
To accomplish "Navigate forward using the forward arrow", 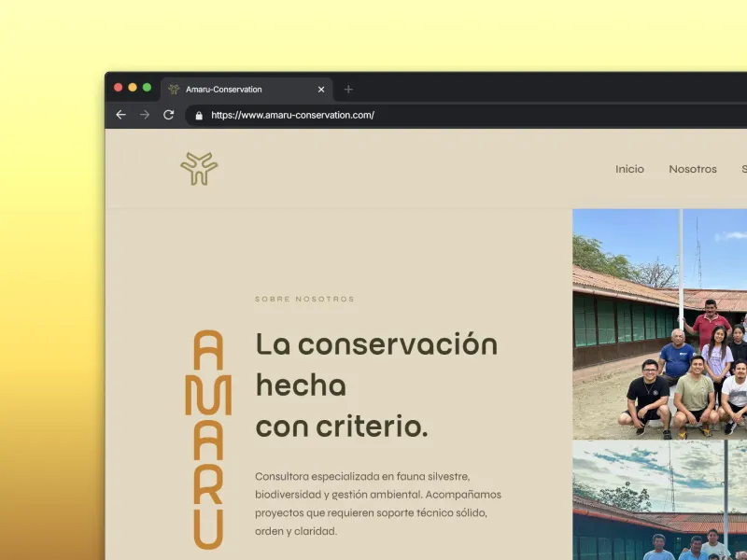I will click(x=145, y=115).
